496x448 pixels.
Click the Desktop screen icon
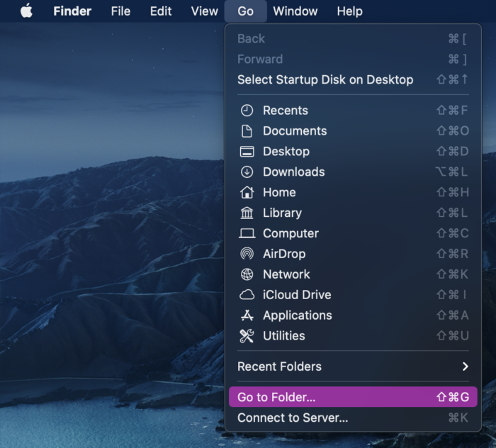pos(247,152)
